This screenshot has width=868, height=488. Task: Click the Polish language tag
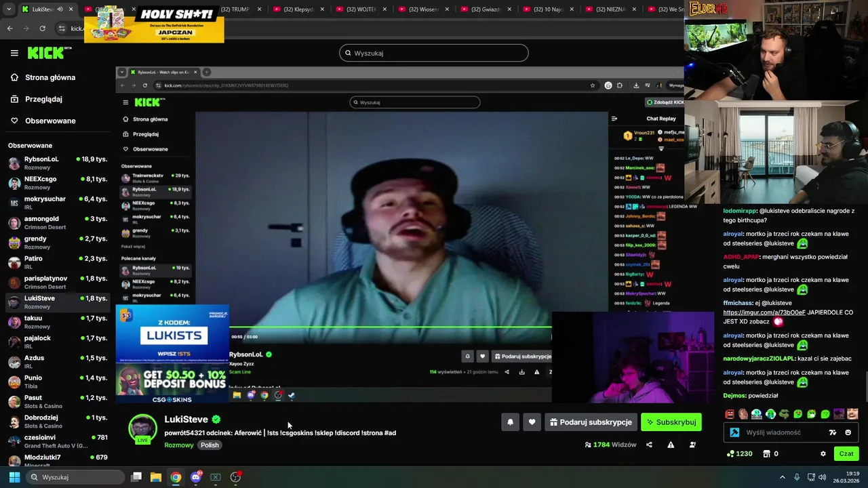[210, 445]
